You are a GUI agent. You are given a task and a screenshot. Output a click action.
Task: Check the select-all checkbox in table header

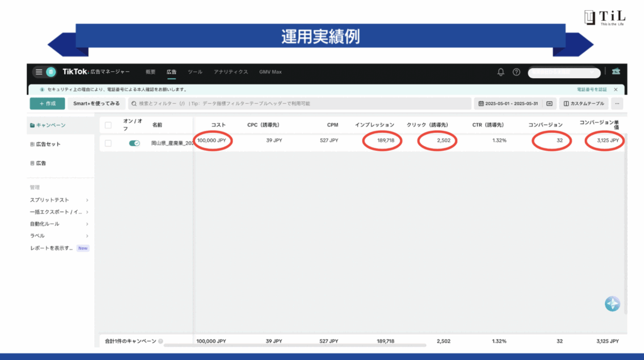point(108,125)
